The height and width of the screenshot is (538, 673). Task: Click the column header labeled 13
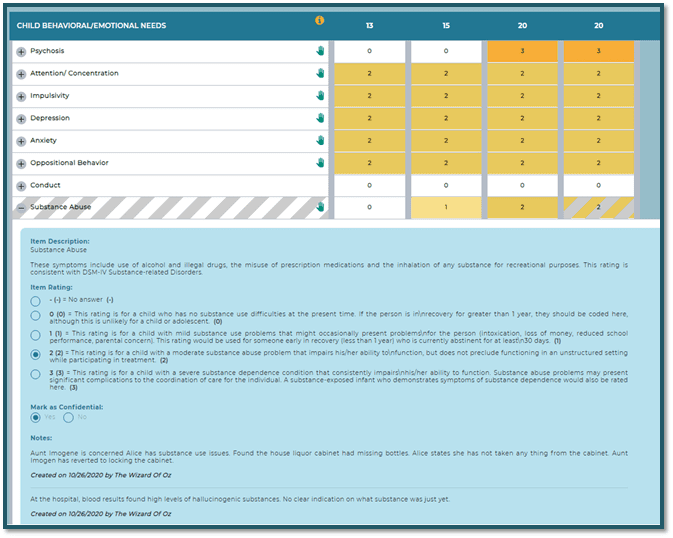coord(369,24)
